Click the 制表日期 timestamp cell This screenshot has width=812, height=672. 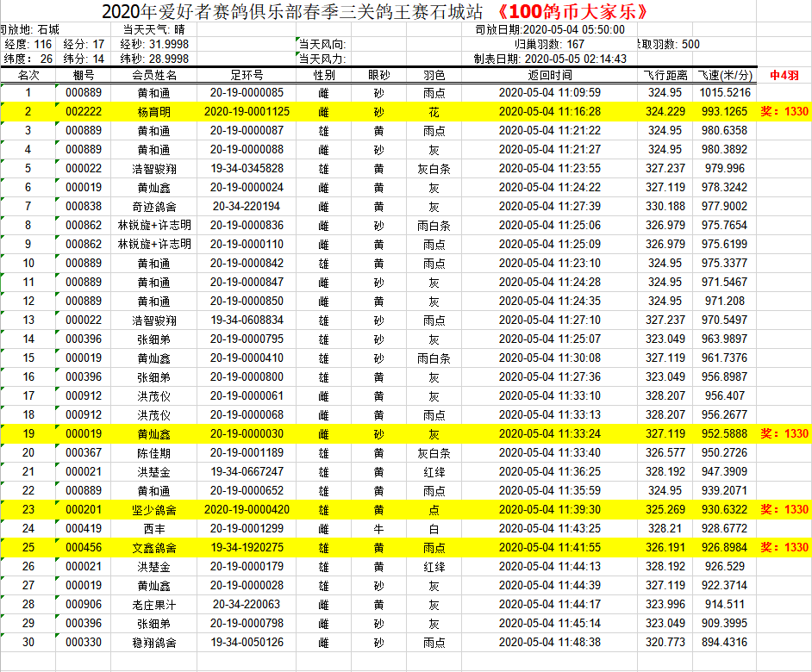tap(550, 59)
